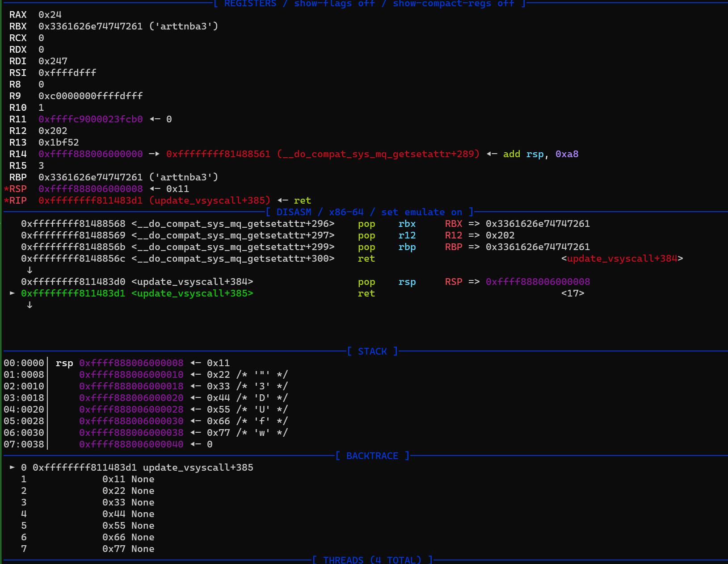This screenshot has height=564, width=728.
Task: Click stack address 0xffff888006000040
Action: [131, 444]
